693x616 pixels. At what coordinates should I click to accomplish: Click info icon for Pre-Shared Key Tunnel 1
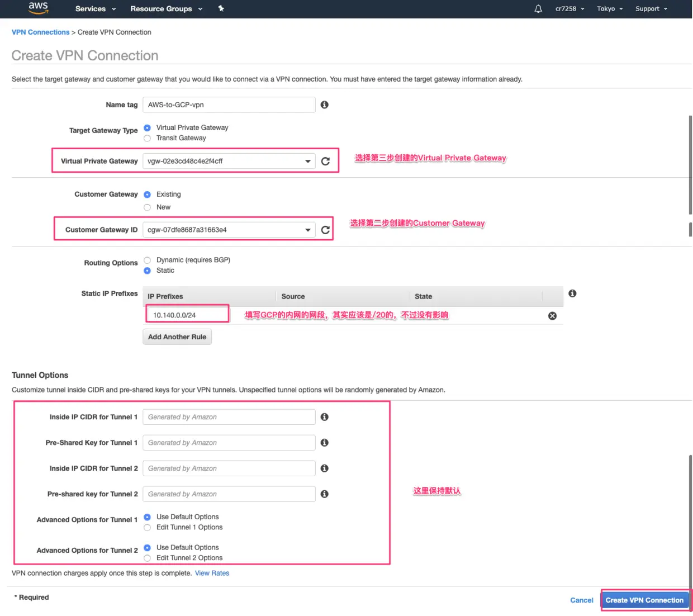click(x=325, y=443)
